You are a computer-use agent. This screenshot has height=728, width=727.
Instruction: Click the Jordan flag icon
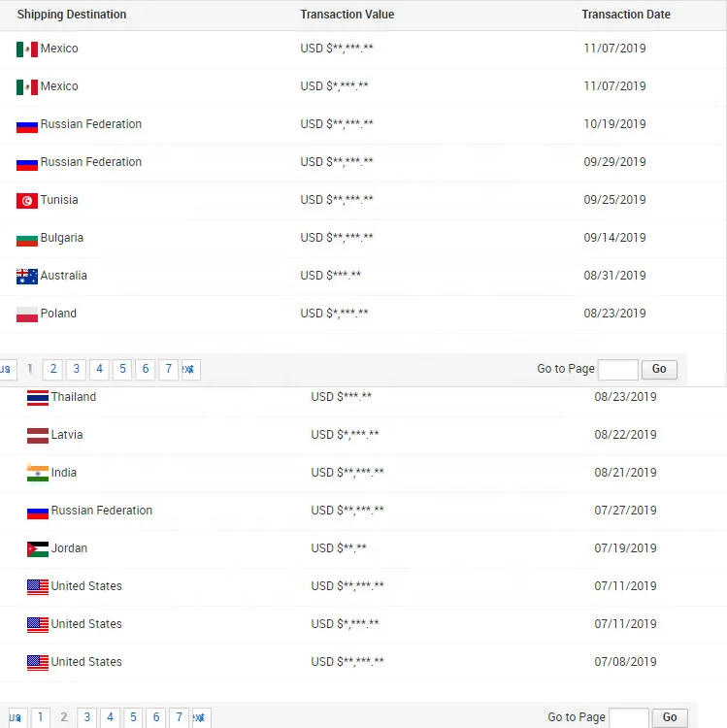[x=38, y=549]
